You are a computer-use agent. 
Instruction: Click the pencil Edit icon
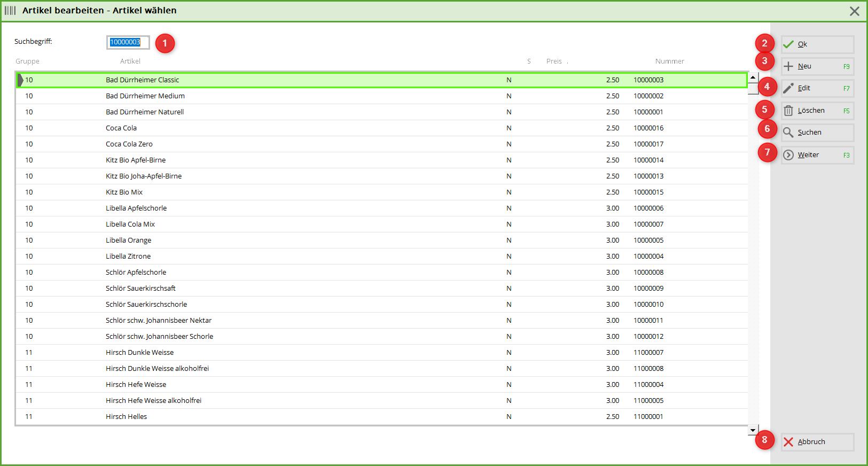pos(788,88)
